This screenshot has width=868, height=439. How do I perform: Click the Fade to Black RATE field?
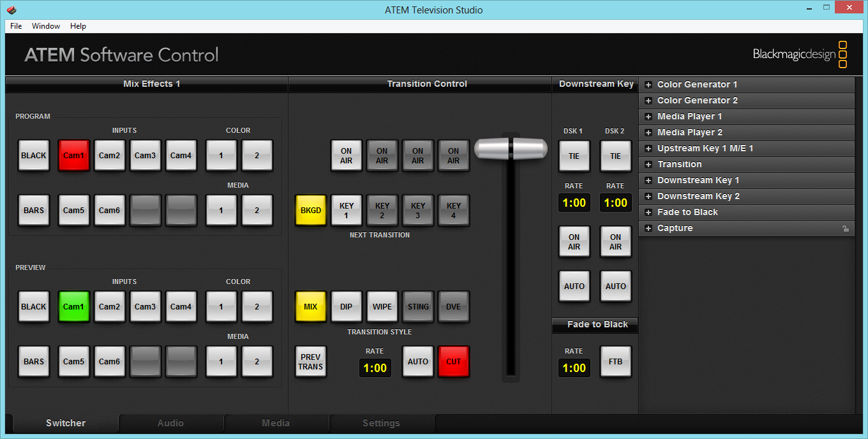tap(574, 368)
